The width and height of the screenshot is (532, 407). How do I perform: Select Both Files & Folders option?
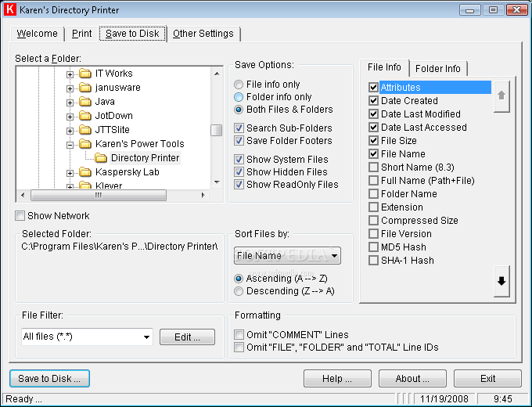coord(284,110)
